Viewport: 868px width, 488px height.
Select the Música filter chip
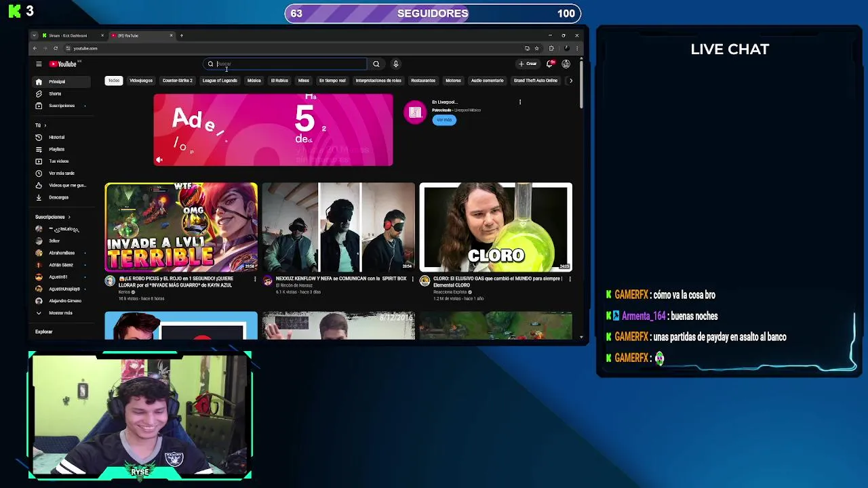[x=254, y=81]
